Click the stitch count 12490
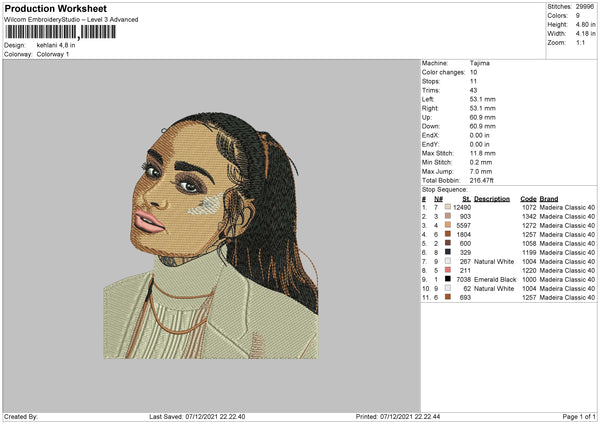 coord(462,207)
